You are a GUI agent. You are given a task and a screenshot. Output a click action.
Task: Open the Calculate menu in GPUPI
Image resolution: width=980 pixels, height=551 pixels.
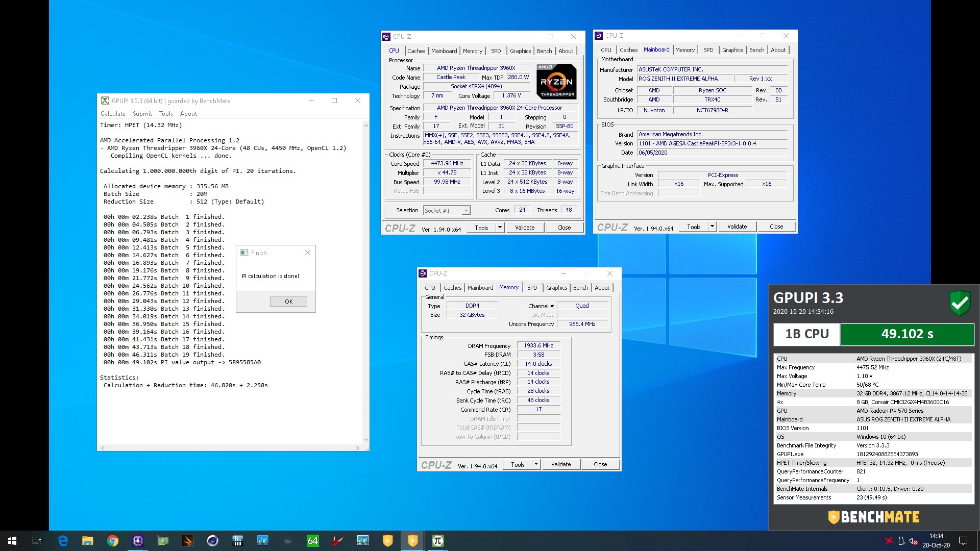(113, 114)
